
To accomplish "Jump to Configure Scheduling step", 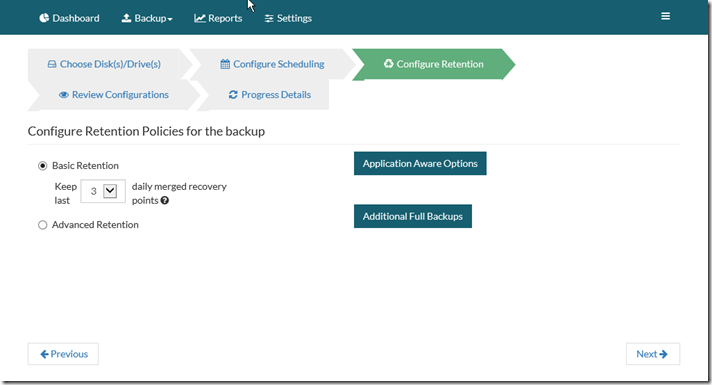I will click(x=272, y=64).
